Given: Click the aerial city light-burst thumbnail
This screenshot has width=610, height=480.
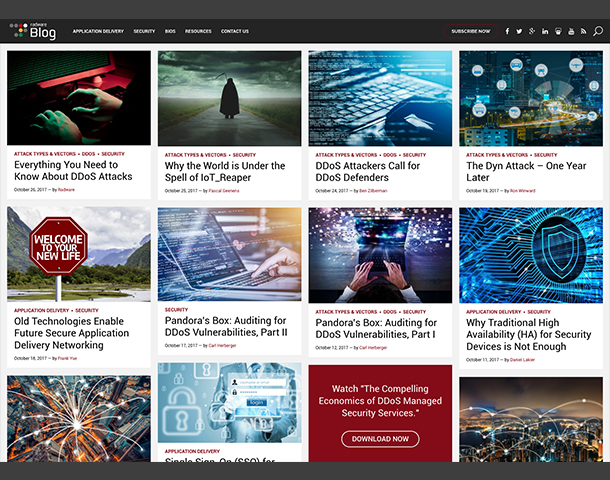Looking at the screenshot, I should coord(79,419).
